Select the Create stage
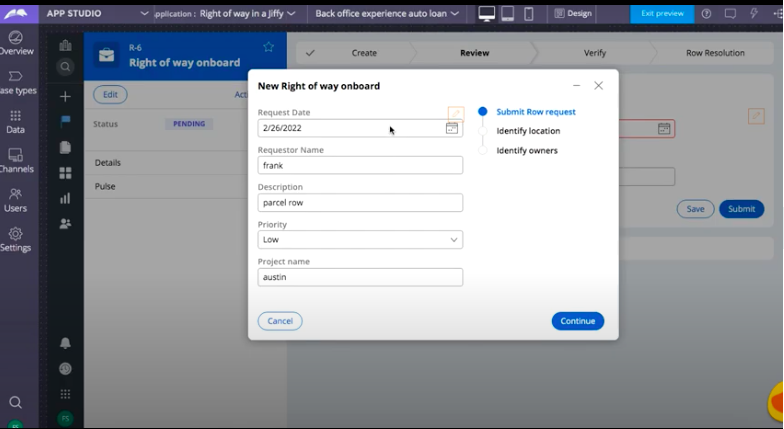Viewport: 784px width, 429px height. tap(364, 53)
